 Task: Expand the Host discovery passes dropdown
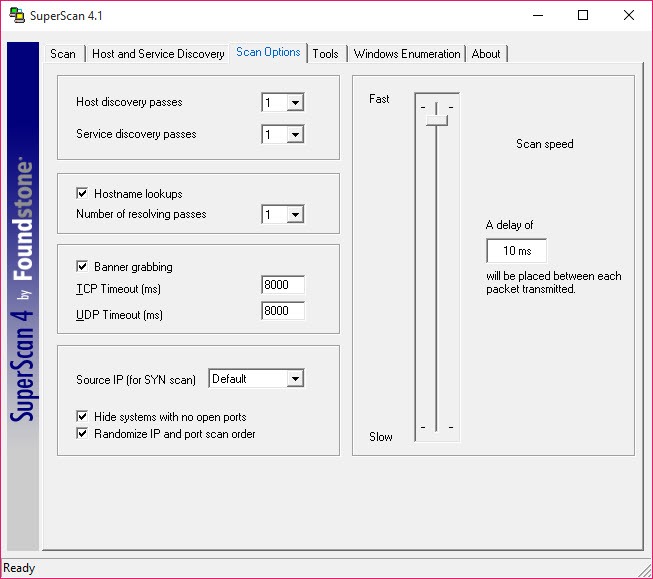tap(295, 102)
